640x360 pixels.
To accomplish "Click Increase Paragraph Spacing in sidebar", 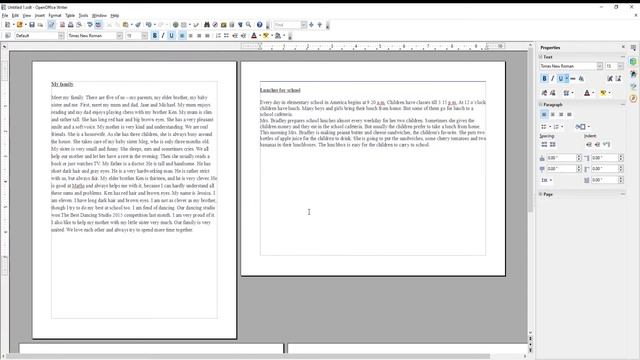I will 544,144.
